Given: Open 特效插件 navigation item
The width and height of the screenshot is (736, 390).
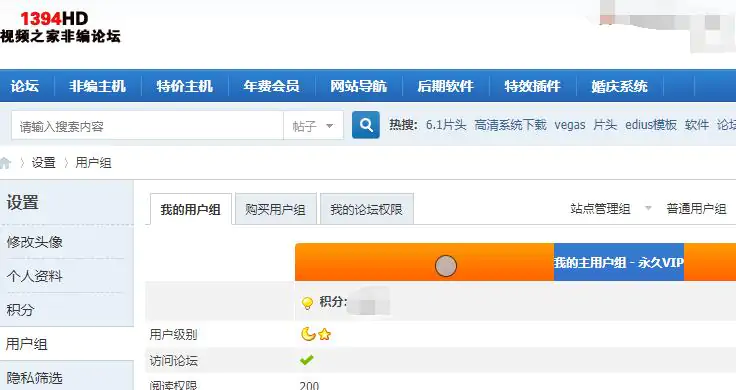Looking at the screenshot, I should tap(532, 86).
